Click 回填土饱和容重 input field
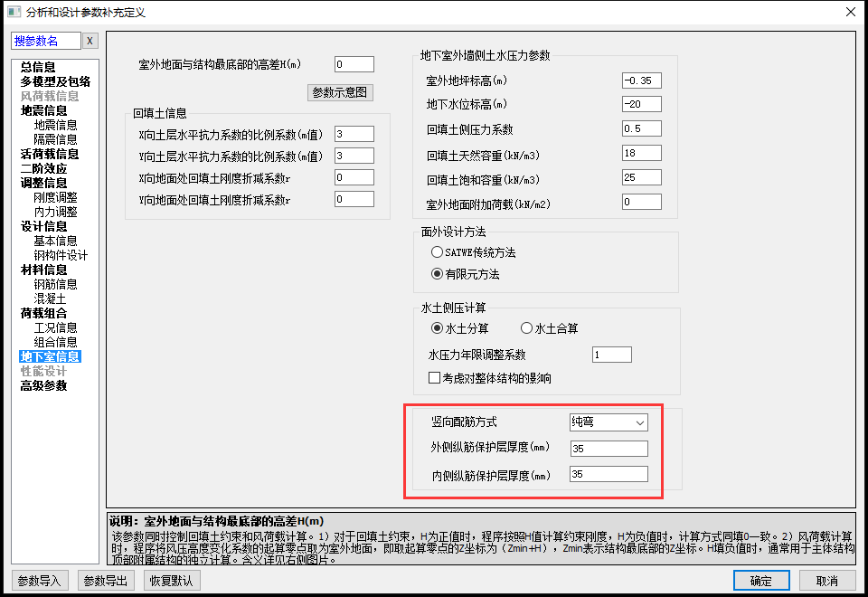 point(642,177)
